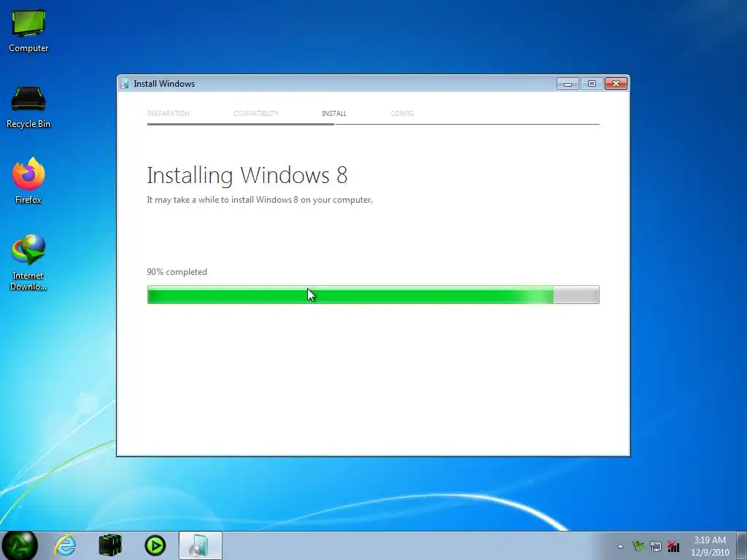Launch Internet Explorer from the taskbar

65,545
